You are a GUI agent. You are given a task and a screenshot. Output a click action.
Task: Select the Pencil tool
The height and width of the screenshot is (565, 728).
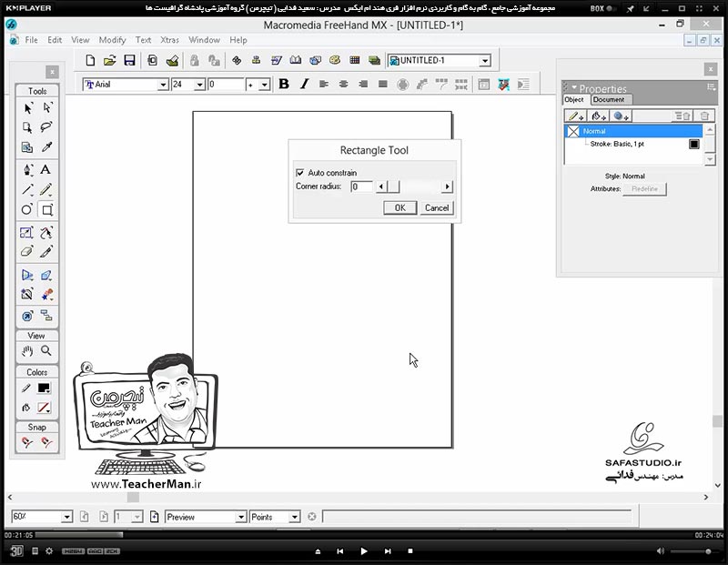click(x=46, y=189)
